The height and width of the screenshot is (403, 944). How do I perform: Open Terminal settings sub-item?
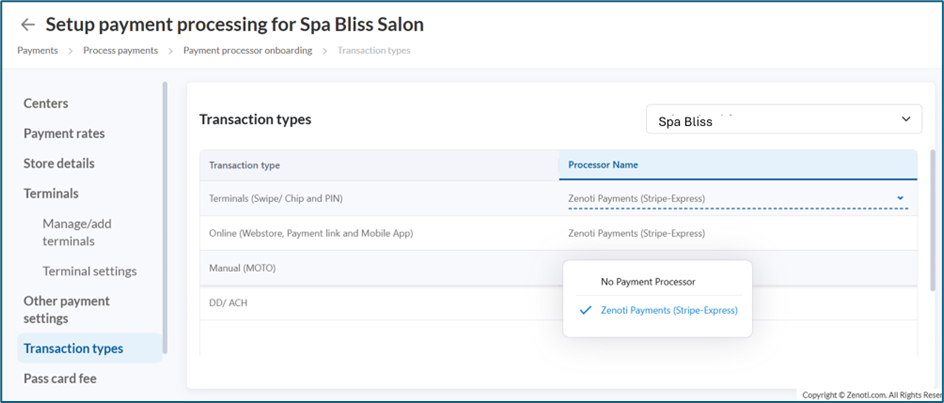click(90, 271)
